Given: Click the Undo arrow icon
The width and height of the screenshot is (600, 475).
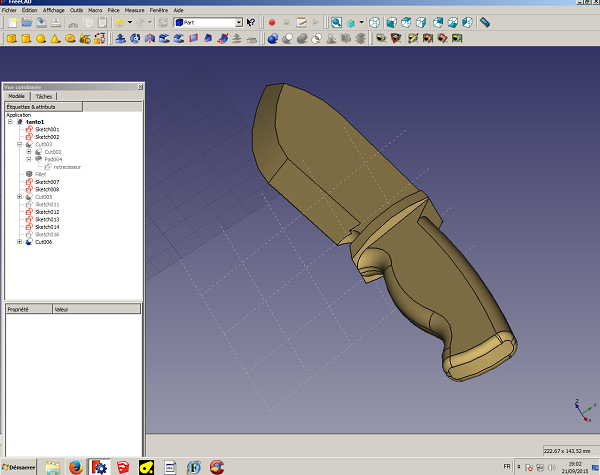Looking at the screenshot, I should point(120,23).
